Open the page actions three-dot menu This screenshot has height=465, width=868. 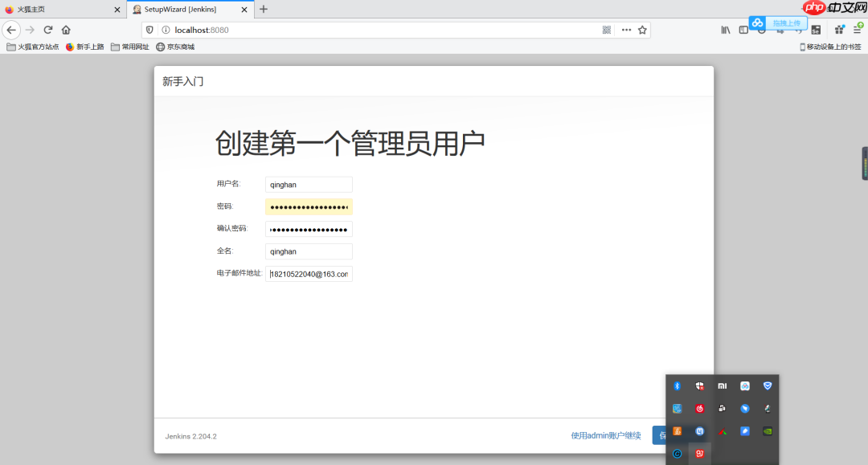click(x=625, y=29)
